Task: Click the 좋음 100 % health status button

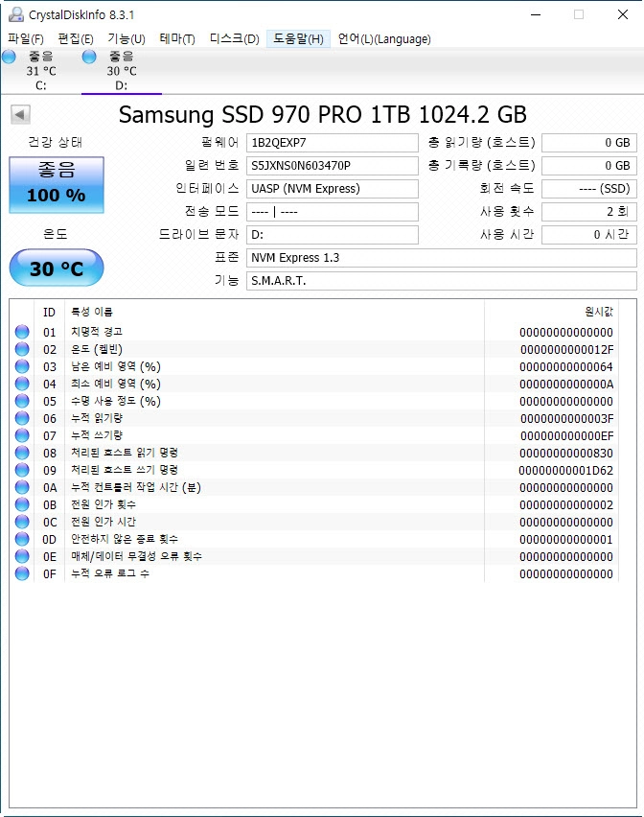Action: 57,185
